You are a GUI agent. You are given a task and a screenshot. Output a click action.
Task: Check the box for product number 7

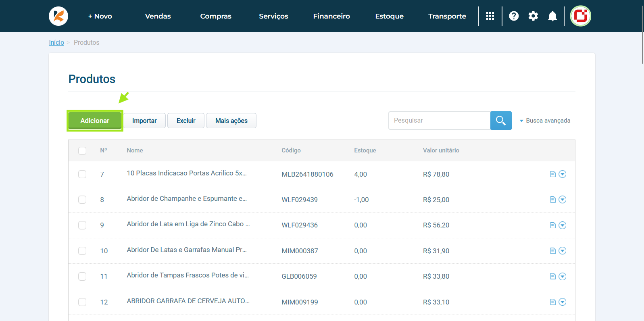82,174
